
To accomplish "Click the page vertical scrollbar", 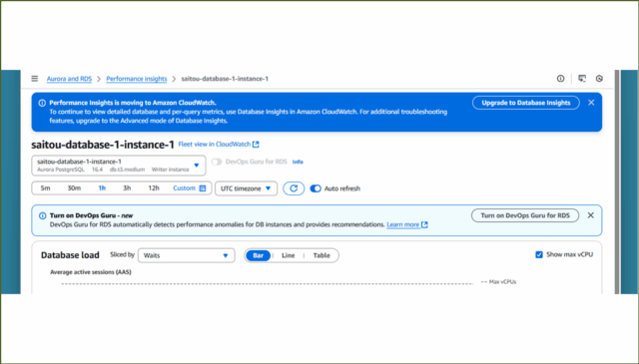I will click(x=617, y=182).
